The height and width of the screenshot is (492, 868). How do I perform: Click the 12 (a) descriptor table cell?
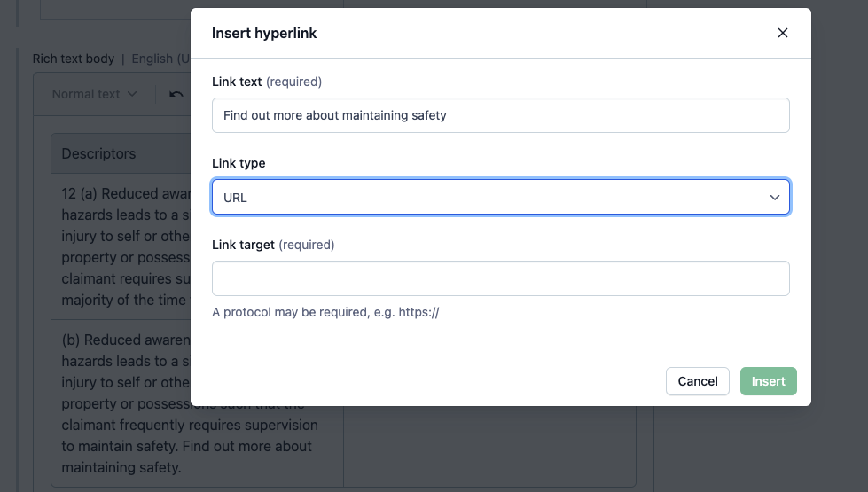click(x=120, y=246)
